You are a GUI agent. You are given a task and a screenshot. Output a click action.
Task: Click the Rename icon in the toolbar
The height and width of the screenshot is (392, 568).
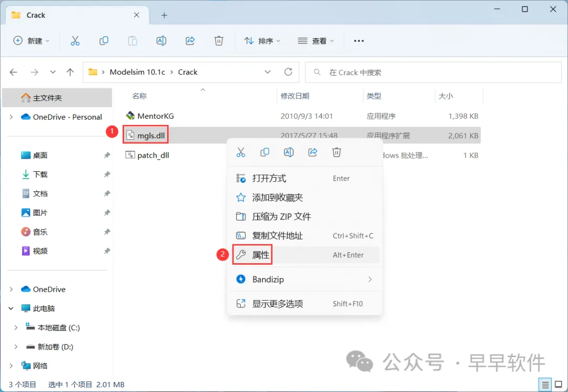pyautogui.click(x=161, y=41)
